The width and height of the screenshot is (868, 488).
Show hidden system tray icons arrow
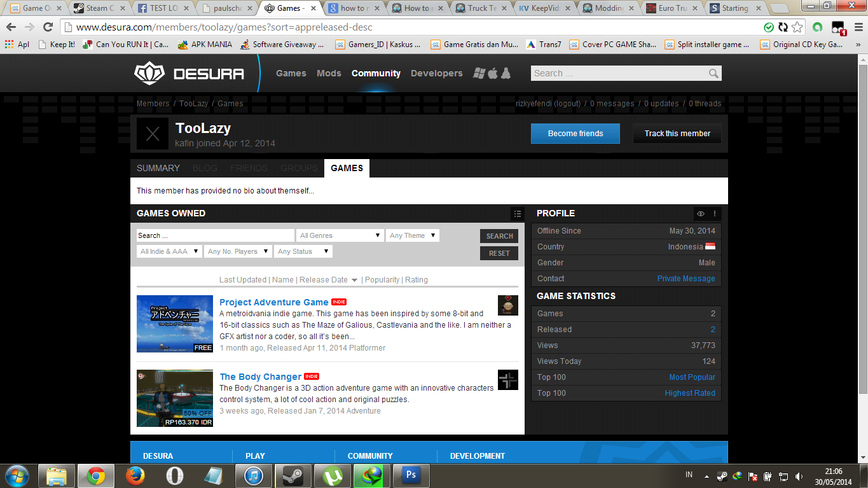point(706,476)
